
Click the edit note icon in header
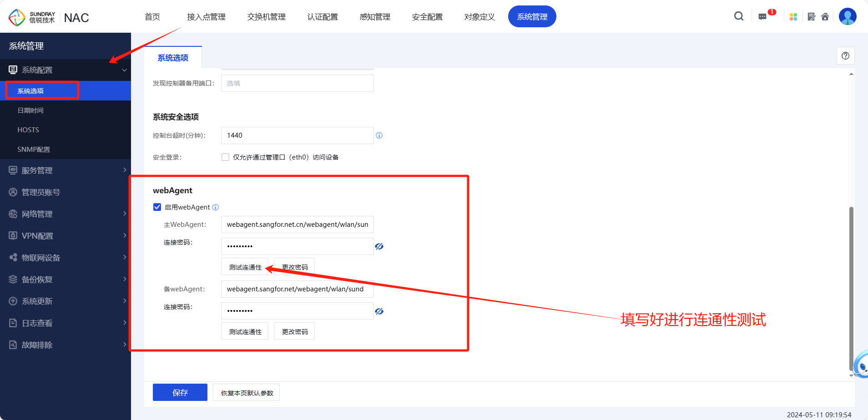tap(812, 17)
